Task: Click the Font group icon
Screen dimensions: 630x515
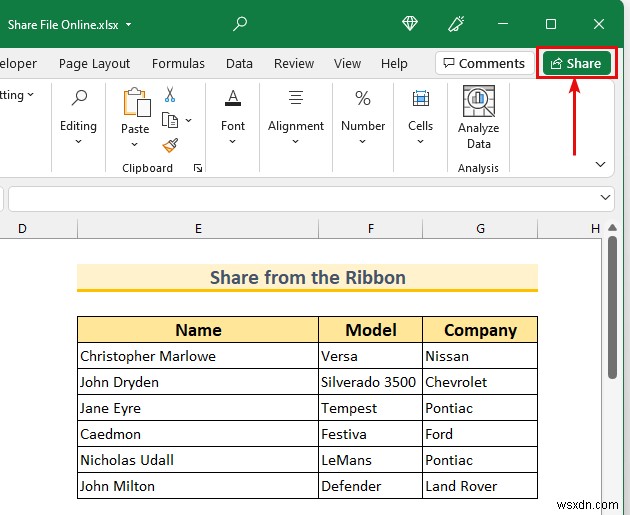Action: pyautogui.click(x=233, y=98)
